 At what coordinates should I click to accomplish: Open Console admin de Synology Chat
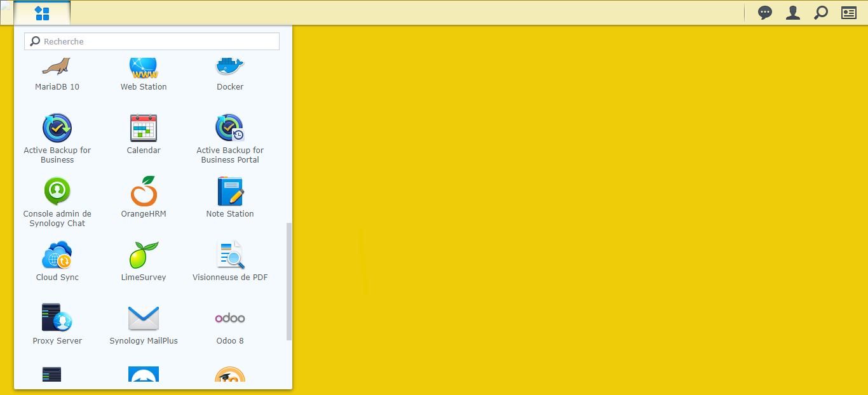click(x=57, y=202)
